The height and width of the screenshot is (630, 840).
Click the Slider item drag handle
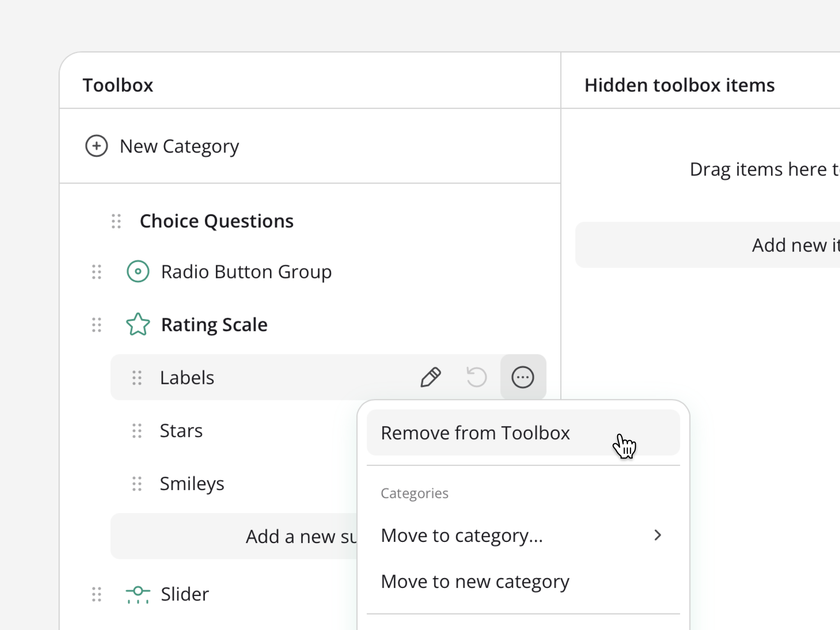[x=97, y=594]
